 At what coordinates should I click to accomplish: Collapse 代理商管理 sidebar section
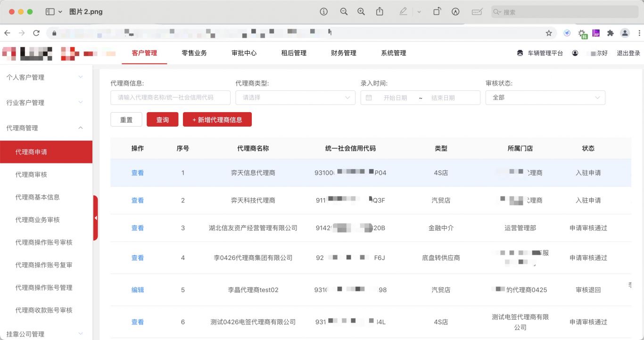click(46, 128)
